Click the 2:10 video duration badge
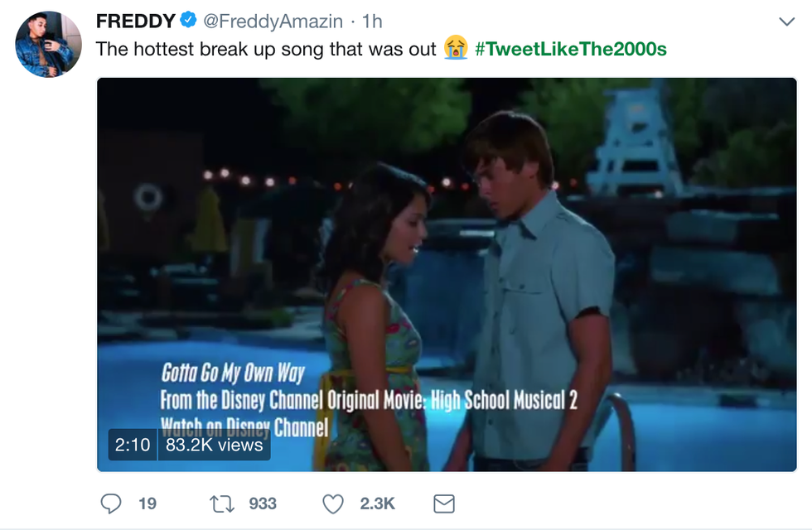The height and width of the screenshot is (530, 812). [133, 445]
